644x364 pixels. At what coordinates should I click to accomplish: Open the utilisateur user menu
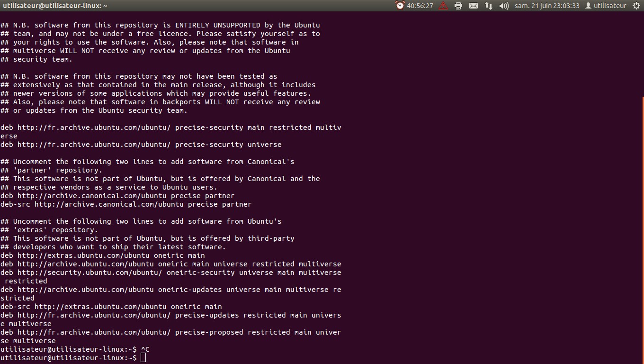pos(606,6)
